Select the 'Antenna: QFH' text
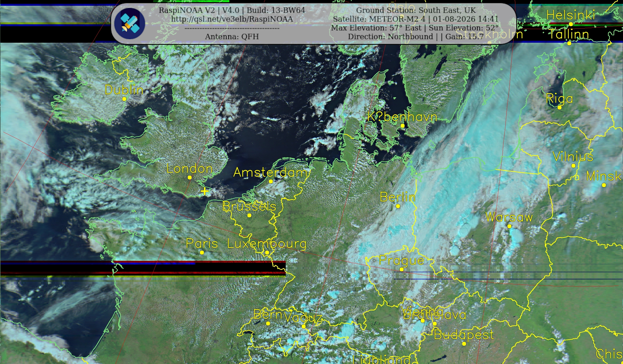Image resolution: width=623 pixels, height=364 pixels. [x=232, y=36]
